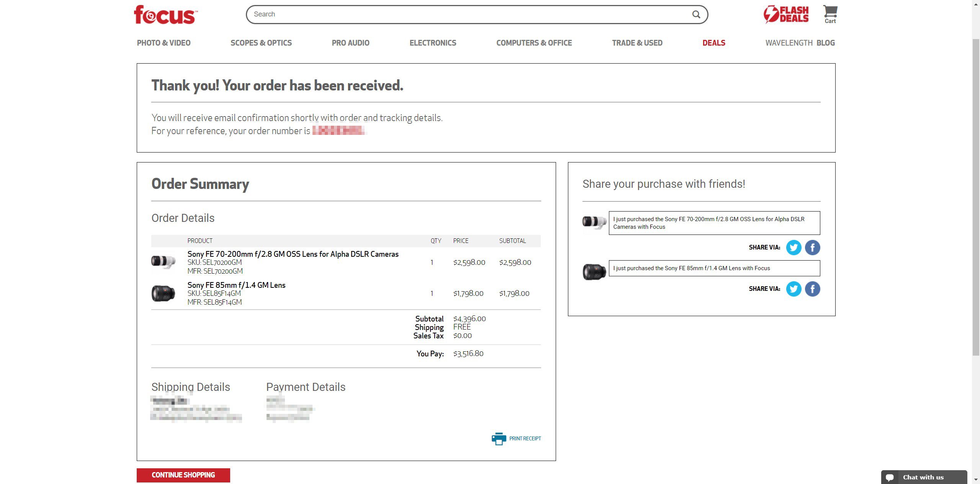The image size is (980, 484).
Task: Click the You Pay amount $3,516.80
Action: click(468, 354)
